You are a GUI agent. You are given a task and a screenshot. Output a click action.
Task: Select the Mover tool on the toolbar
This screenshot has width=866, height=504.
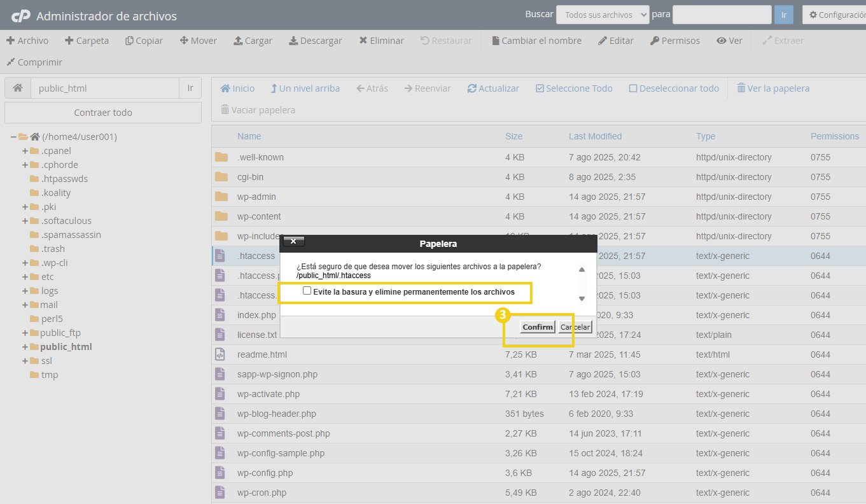[x=198, y=40]
